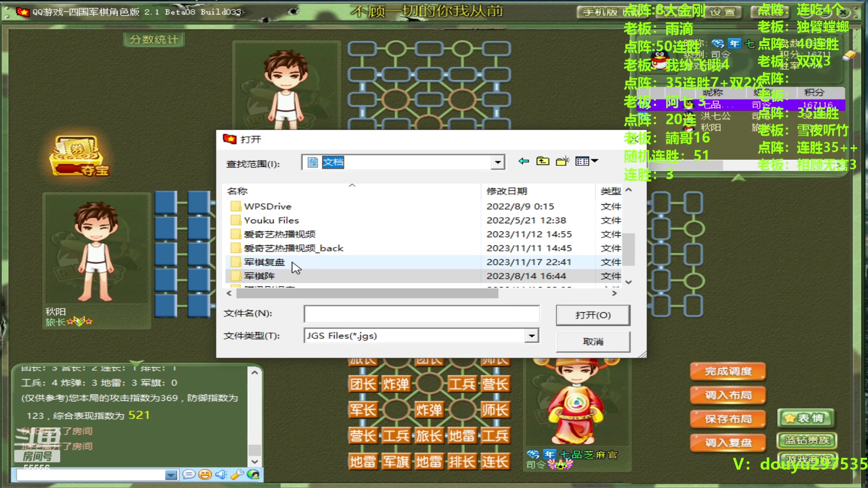
Task: Select the WPSDrive folder
Action: tap(268, 206)
